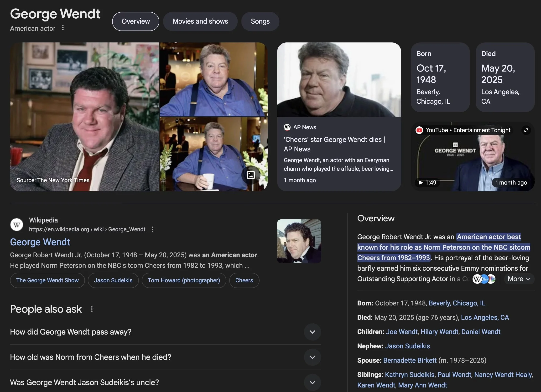Click The George Wendt Show chip
The height and width of the screenshot is (392, 541).
pyautogui.click(x=47, y=280)
